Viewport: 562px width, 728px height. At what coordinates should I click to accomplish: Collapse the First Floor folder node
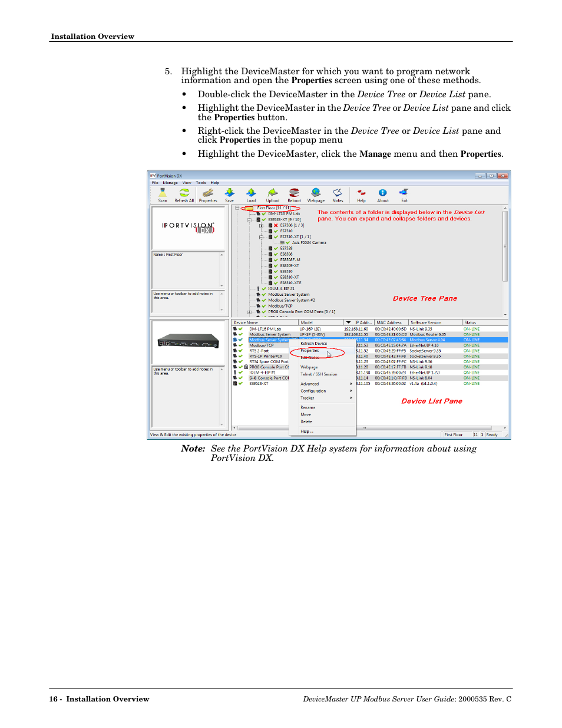[x=237, y=208]
